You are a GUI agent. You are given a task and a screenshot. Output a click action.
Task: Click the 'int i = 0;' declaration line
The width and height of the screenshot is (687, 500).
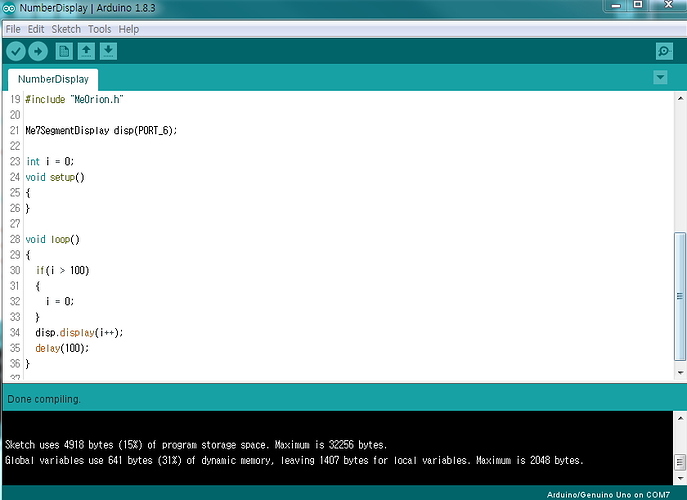[50, 162]
